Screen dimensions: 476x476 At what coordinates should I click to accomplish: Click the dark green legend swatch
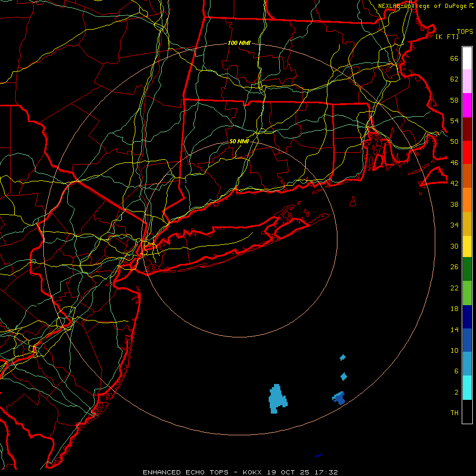[467, 269]
